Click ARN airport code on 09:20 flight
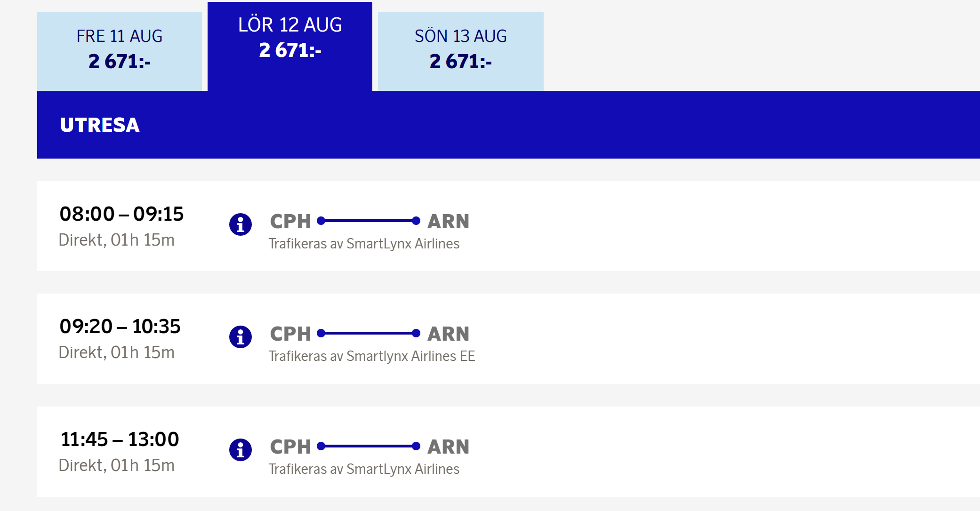This screenshot has height=511, width=980. pos(448,334)
